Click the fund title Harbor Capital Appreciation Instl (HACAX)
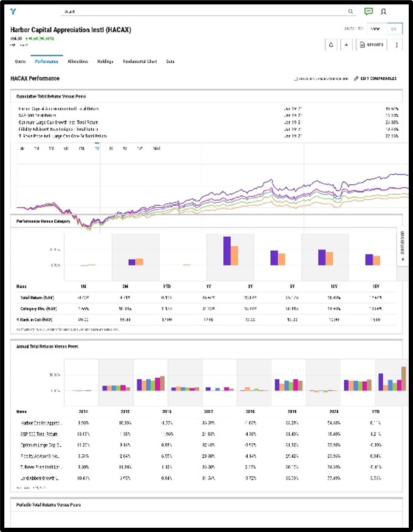 (70, 30)
